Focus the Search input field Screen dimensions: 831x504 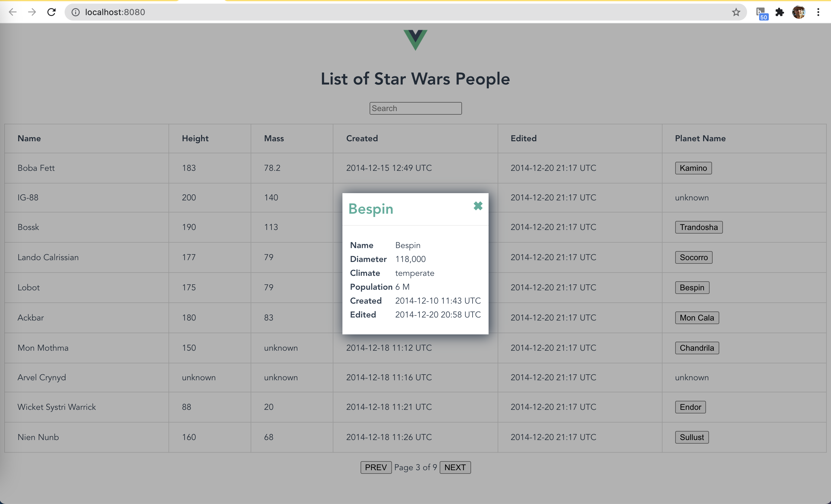point(415,108)
